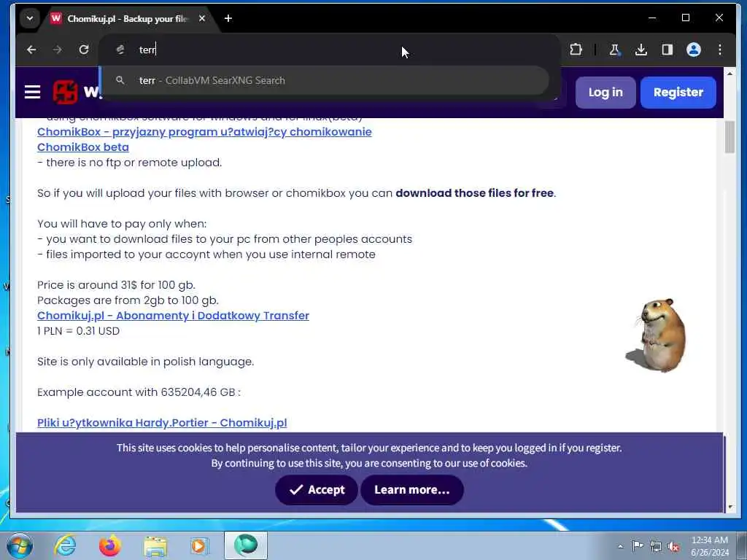This screenshot has height=560, width=747.
Task: Click 'Price is around 31$ for 100 gb.' text
Action: point(116,285)
